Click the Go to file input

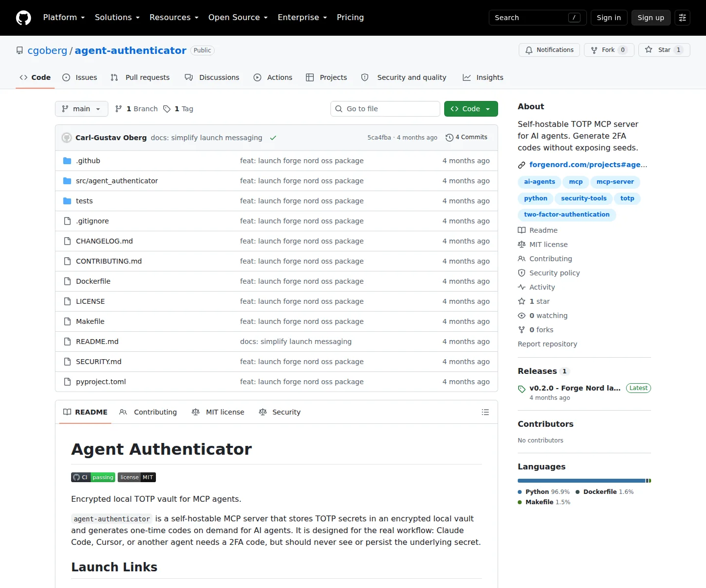(385, 109)
